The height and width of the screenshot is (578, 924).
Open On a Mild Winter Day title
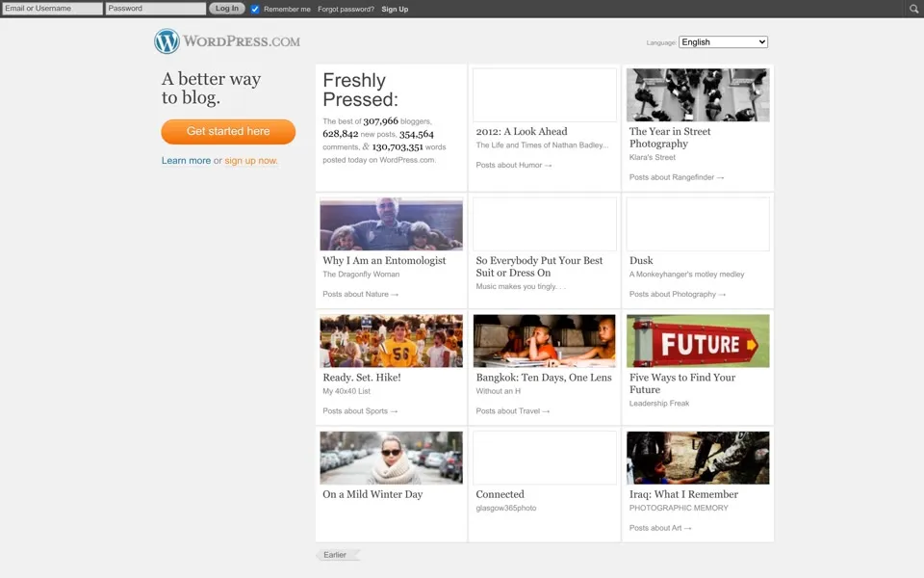click(x=372, y=494)
